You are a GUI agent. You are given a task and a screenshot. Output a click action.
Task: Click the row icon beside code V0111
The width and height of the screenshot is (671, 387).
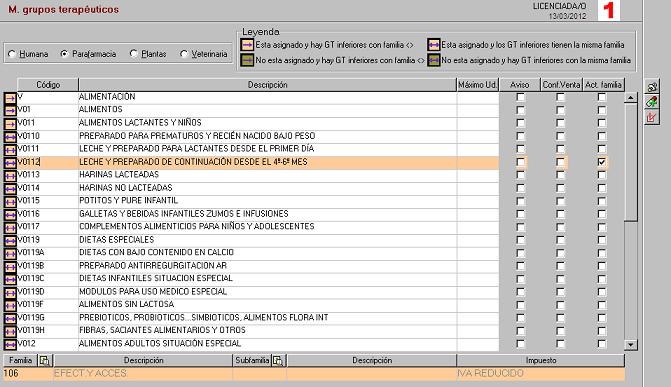click(10, 150)
